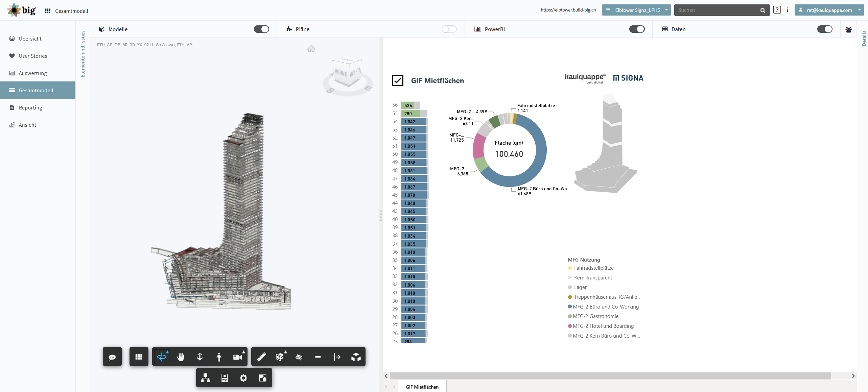Expand the Elemente und Issues side panel
This screenshot has width=868, height=392.
[83, 54]
